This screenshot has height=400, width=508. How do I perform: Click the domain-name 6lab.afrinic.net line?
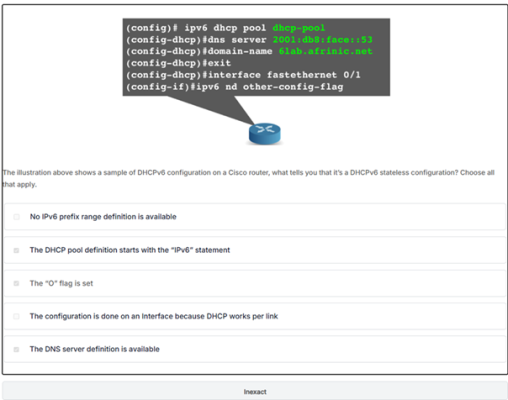pyautogui.click(x=249, y=51)
